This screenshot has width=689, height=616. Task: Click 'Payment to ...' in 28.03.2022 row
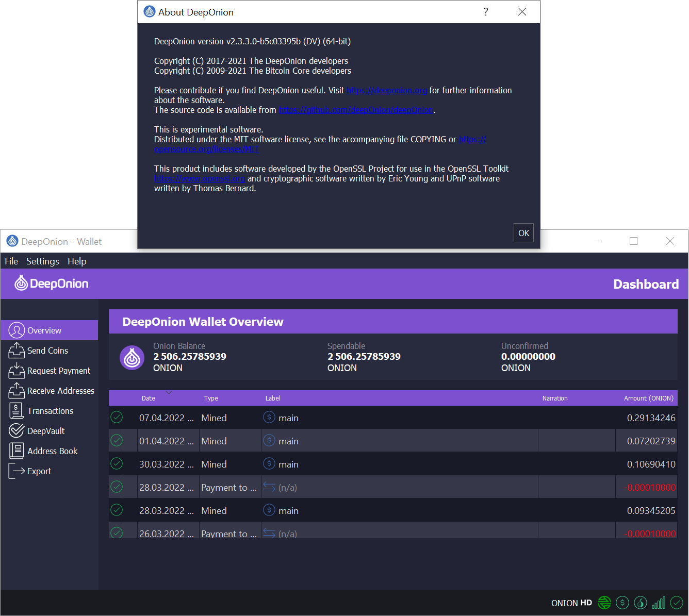229,487
